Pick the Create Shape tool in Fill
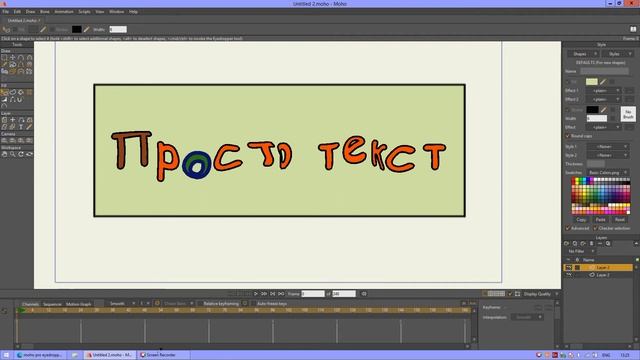This screenshot has height=360, width=640. click(x=13, y=92)
